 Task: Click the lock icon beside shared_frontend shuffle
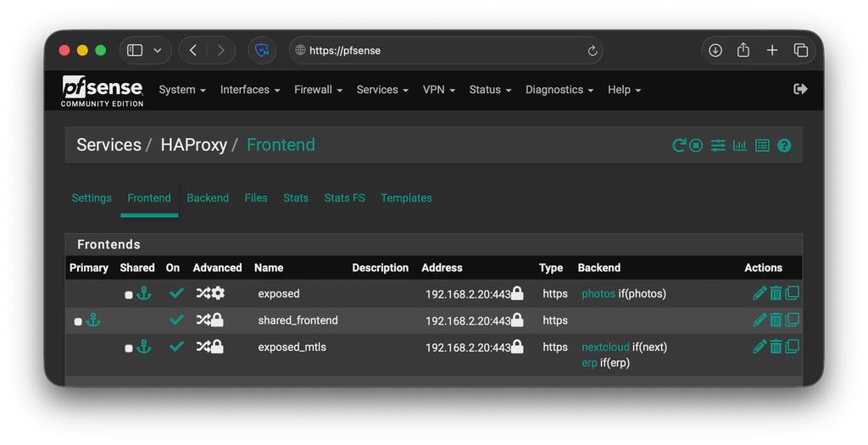coord(217,320)
